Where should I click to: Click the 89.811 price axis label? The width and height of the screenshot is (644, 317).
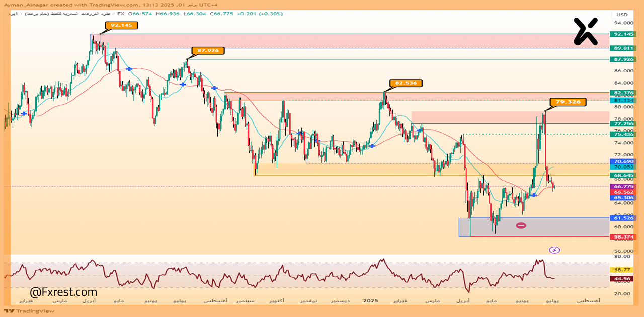(x=623, y=48)
